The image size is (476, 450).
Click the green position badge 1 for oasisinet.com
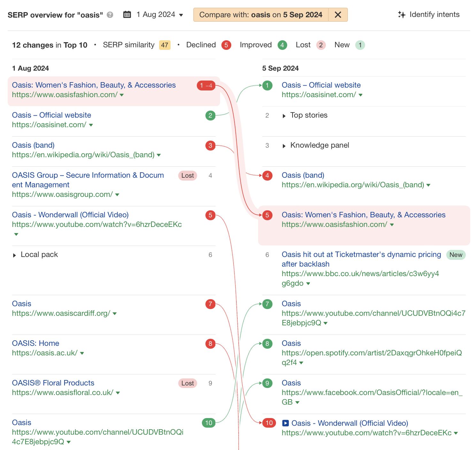(x=267, y=85)
